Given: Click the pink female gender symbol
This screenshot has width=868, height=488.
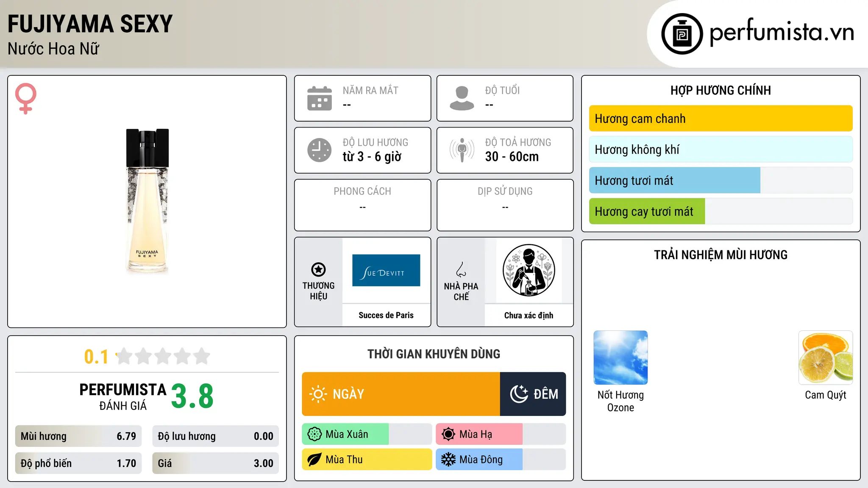Looking at the screenshot, I should [25, 98].
